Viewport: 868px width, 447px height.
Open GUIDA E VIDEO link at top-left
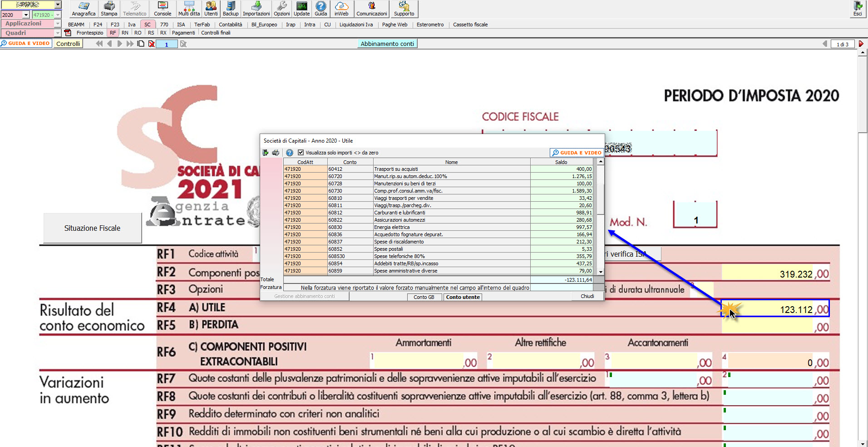(25, 43)
